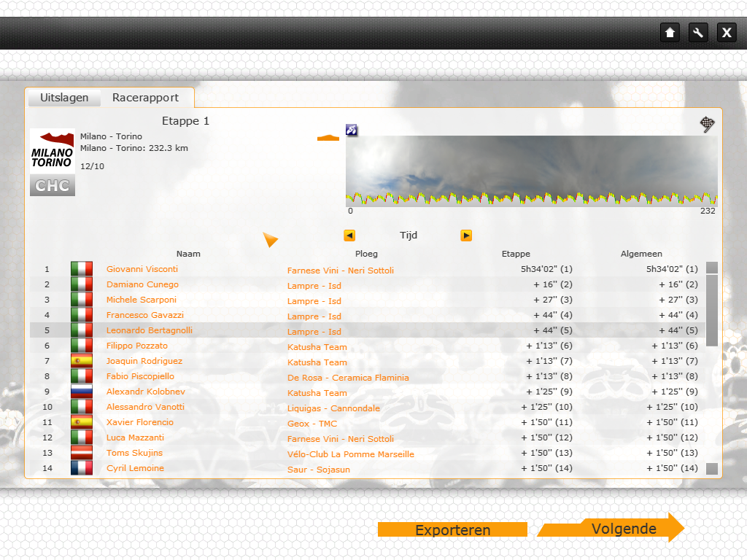Switch to the Racerapport tab
Screen dimensions: 747x560
[x=145, y=98]
